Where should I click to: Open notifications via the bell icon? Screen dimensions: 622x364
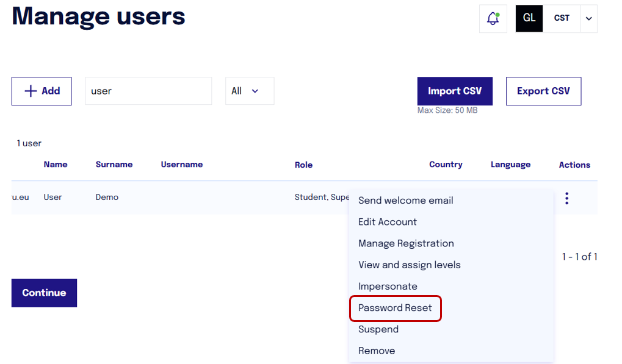click(493, 18)
